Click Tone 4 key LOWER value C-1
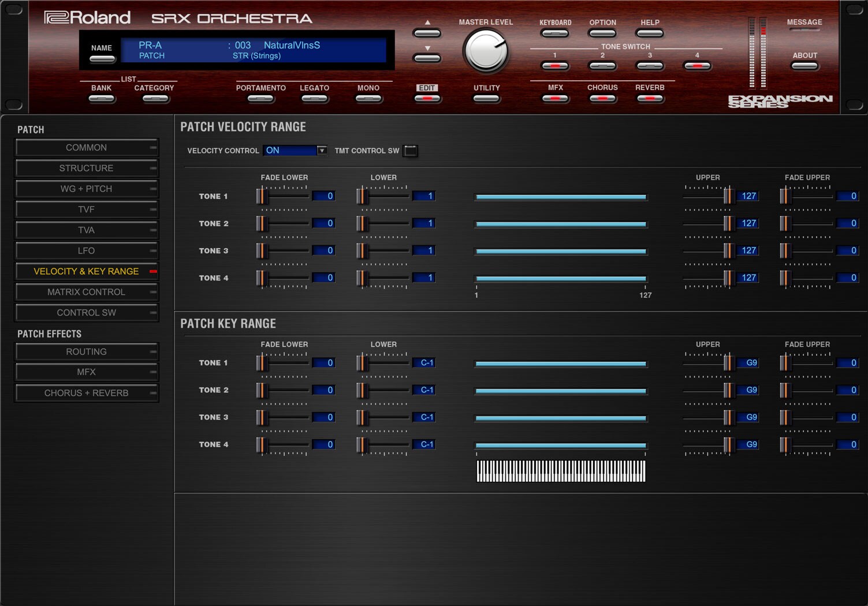 point(424,444)
